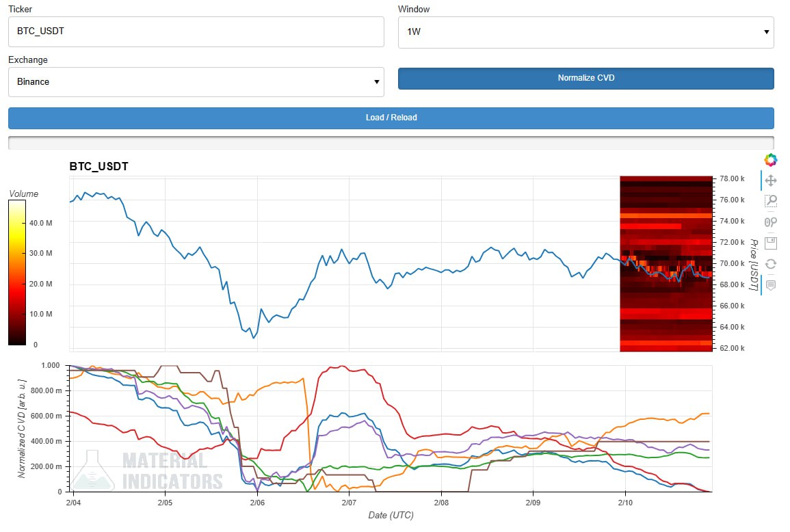Click the 70.00 k price axis label
This screenshot has width=790, height=532.
[x=731, y=263]
